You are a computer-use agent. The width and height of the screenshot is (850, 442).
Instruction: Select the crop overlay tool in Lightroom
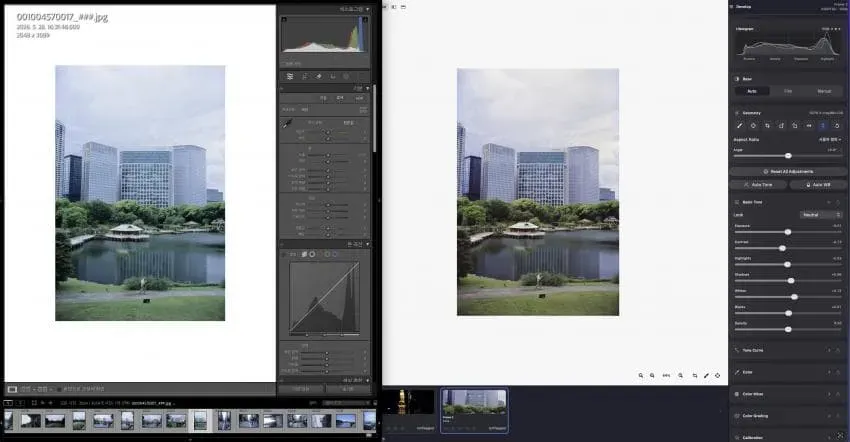(x=305, y=76)
